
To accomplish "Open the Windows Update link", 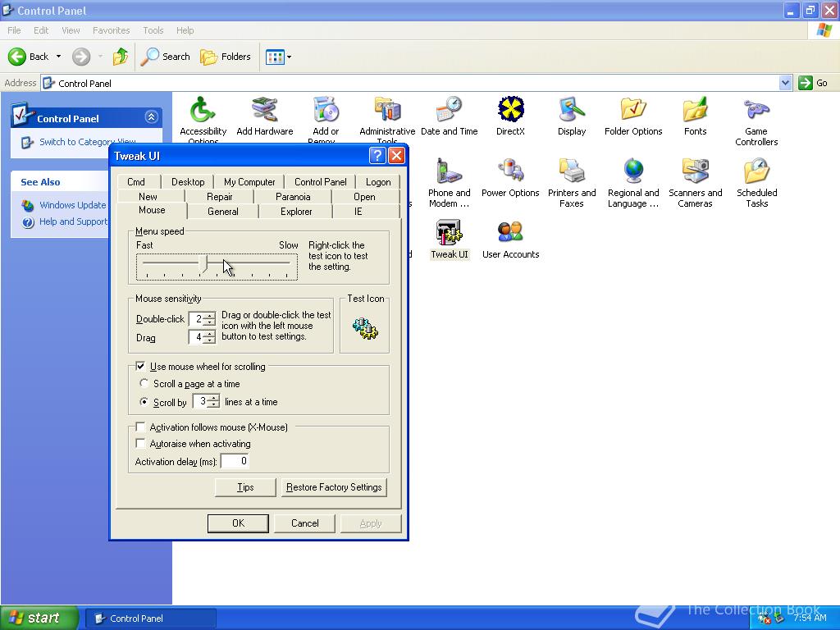I will click(x=72, y=205).
